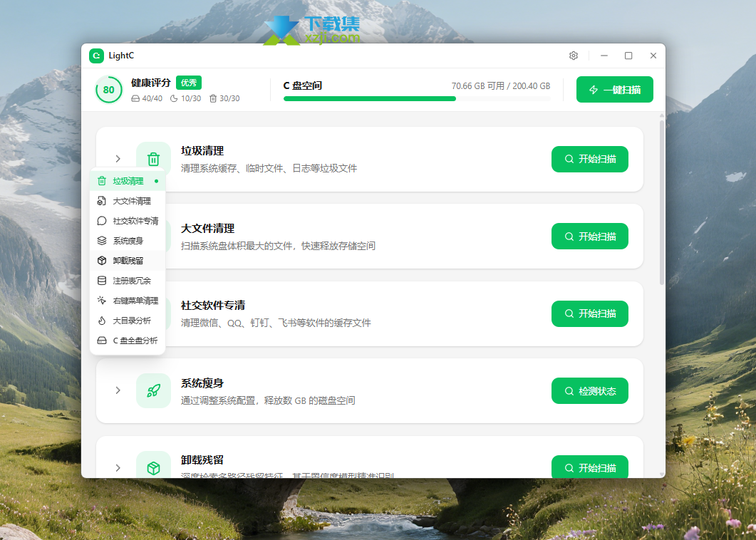Click the 大文件清理 card title
756x540 pixels.
pyautogui.click(x=208, y=229)
